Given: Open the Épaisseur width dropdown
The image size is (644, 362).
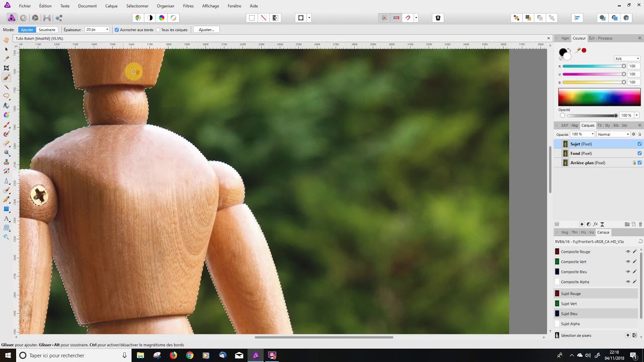Looking at the screenshot, I should (107, 30).
